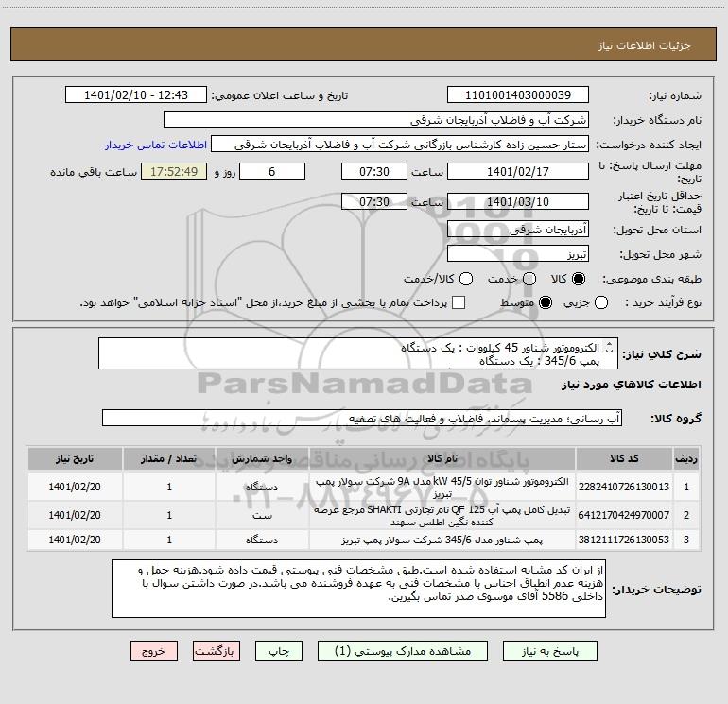
Task: Click the پمپ شناور مدل 345/6 item name
Action: point(442,541)
